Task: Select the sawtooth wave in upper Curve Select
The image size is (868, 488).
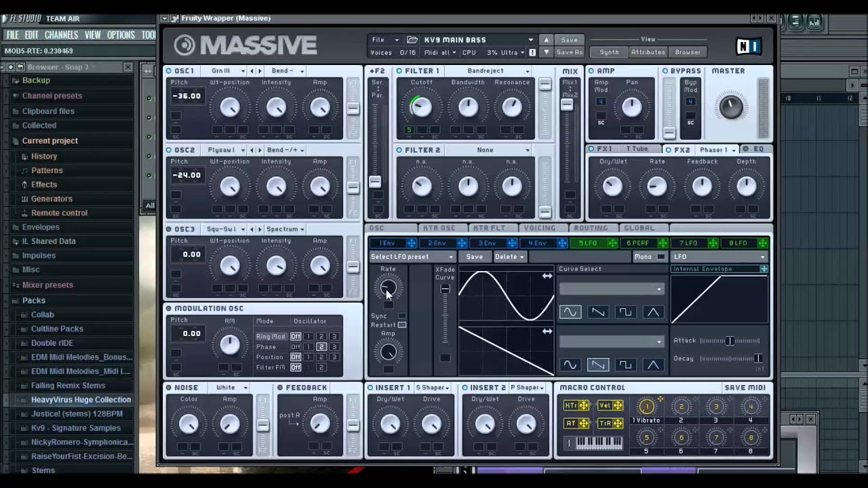Action: point(598,312)
